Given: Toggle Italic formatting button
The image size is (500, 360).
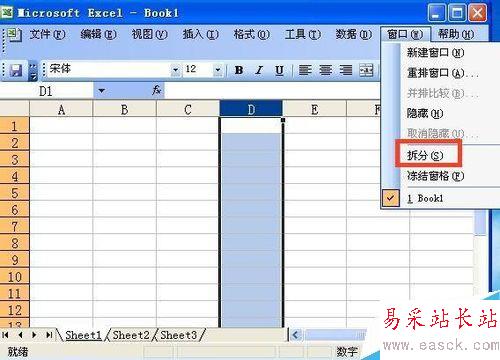Looking at the screenshot, I should pos(259,70).
